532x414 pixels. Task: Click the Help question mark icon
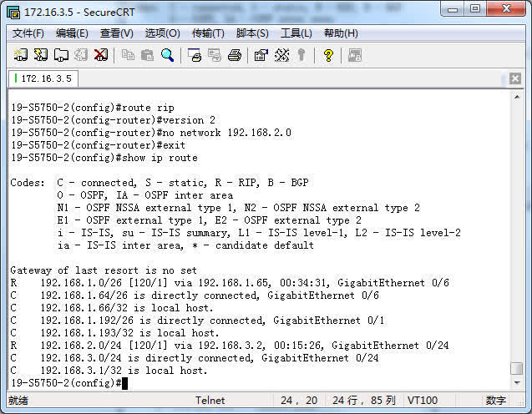(328, 55)
